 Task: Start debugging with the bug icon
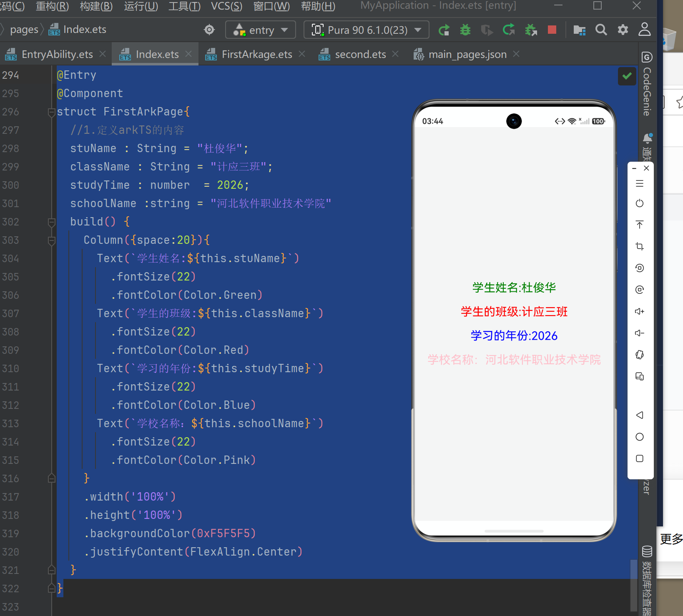pos(465,30)
